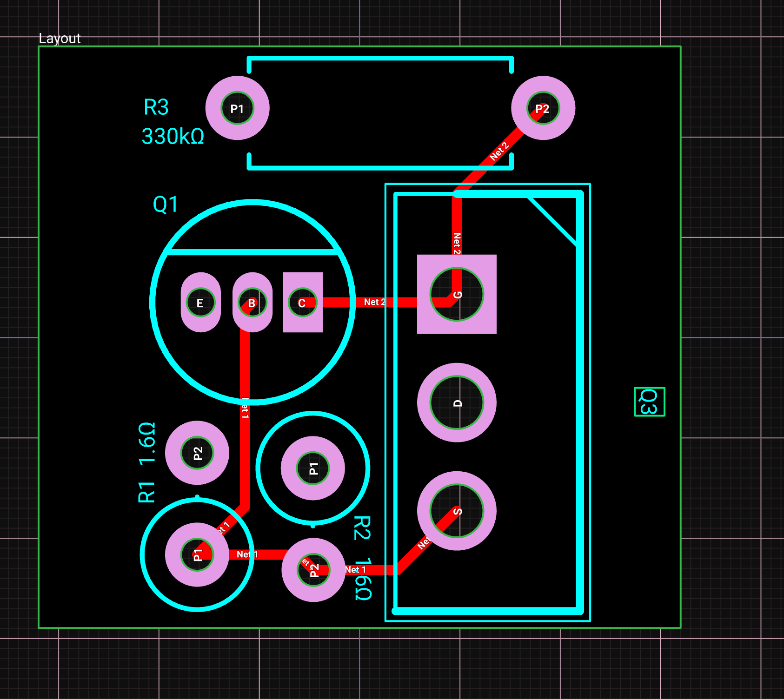Select the R3 P2 pad

(543, 108)
